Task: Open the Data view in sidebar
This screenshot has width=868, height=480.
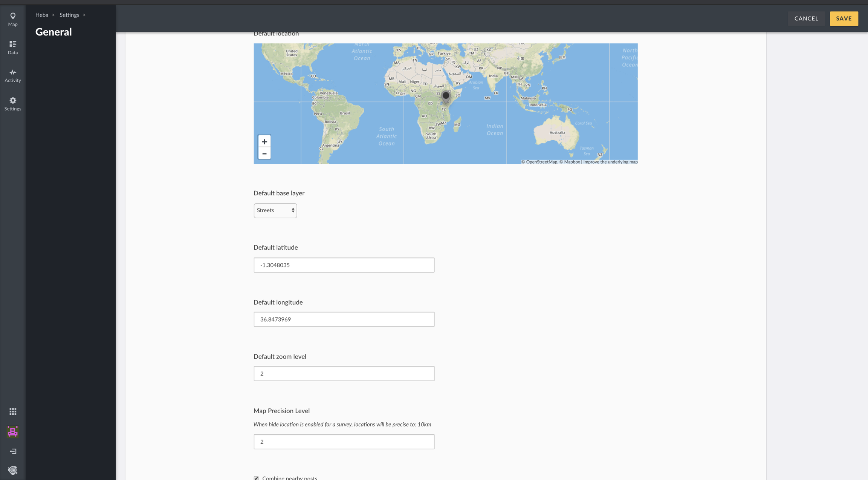Action: [13, 48]
